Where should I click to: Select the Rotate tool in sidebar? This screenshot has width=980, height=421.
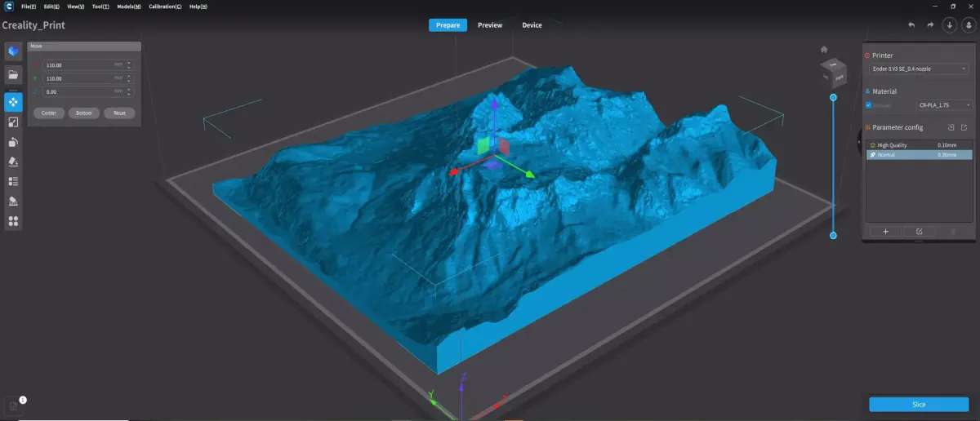point(13,142)
